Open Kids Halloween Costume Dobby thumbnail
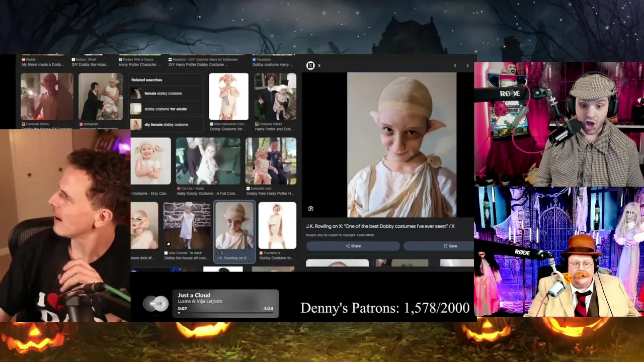The width and height of the screenshot is (644, 362). point(228,97)
